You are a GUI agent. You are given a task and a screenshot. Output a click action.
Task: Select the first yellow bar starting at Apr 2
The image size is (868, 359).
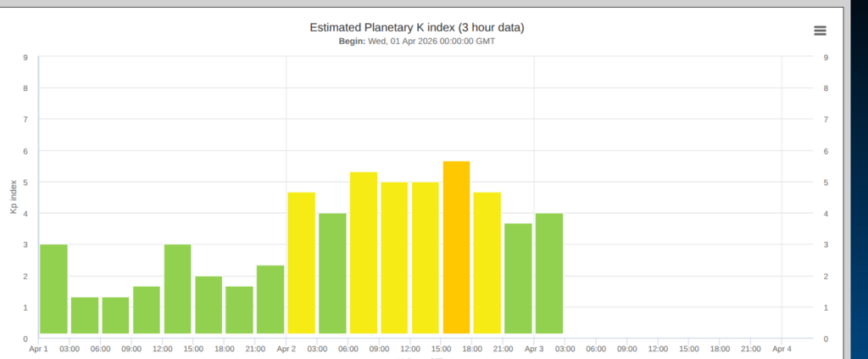click(301, 263)
